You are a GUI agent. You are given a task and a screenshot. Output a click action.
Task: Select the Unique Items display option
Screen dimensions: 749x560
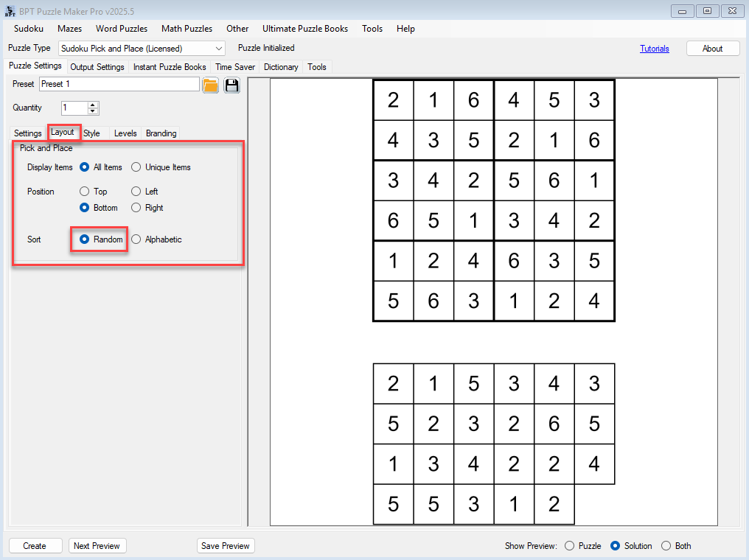136,167
